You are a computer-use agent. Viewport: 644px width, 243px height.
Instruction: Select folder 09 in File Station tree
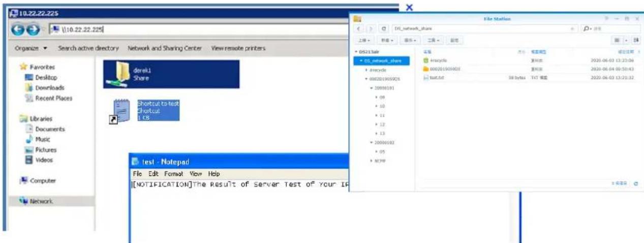(382, 97)
